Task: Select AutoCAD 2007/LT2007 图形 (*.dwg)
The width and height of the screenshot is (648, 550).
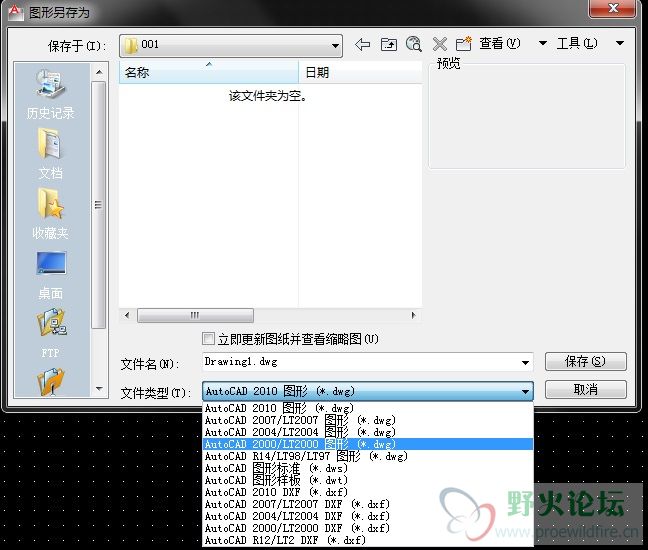Action: click(368, 420)
